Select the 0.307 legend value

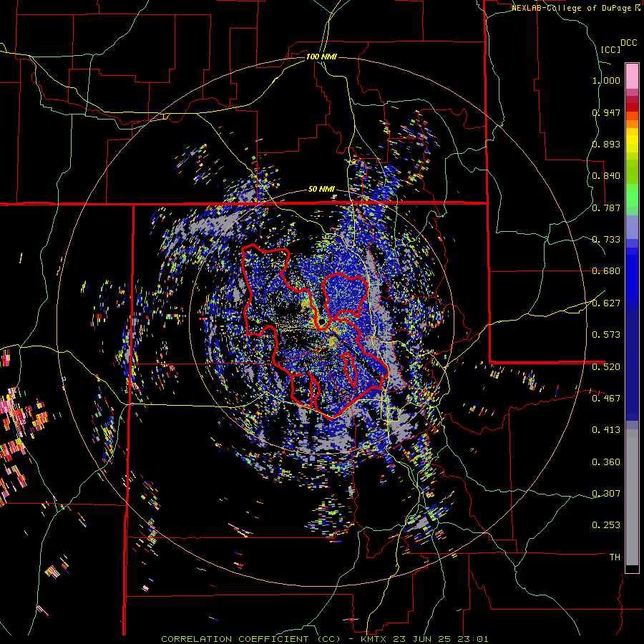pos(606,494)
